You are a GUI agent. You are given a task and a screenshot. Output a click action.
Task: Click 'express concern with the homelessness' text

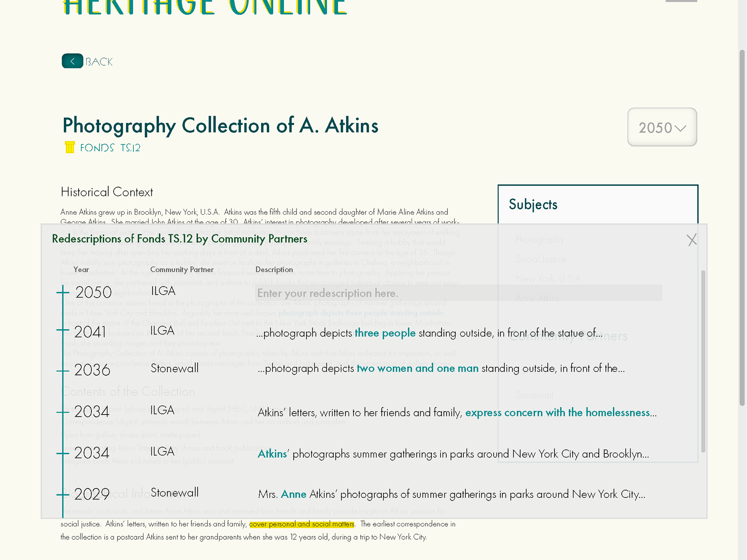click(558, 413)
